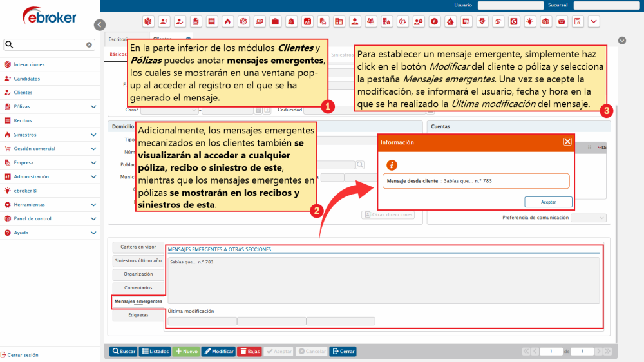The image size is (644, 362).
Task: Select the Mensajes emergentes tab
Action: (138, 301)
